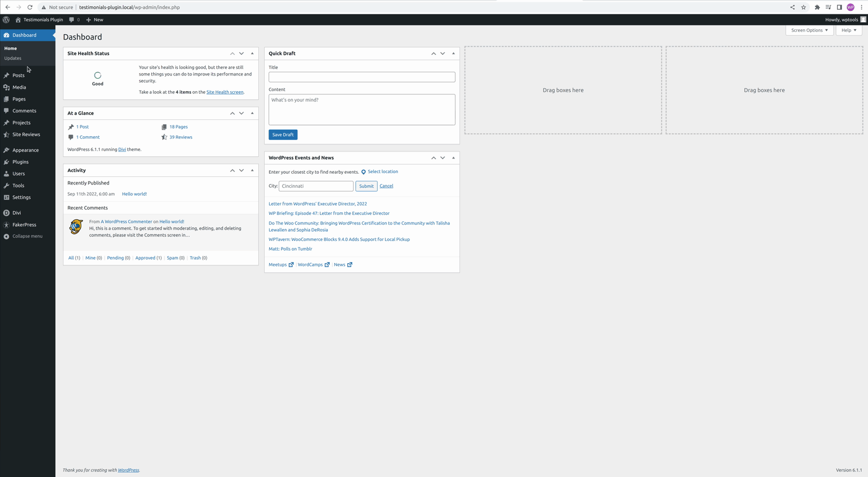Open the comments bubble in admin bar
This screenshot has width=868, height=477.
pyautogui.click(x=72, y=20)
